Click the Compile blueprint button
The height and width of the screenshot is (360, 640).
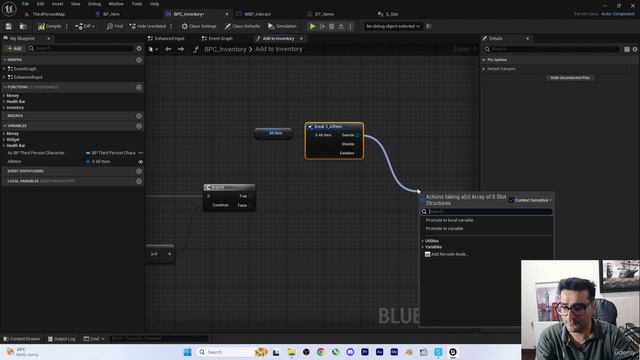pos(49,26)
